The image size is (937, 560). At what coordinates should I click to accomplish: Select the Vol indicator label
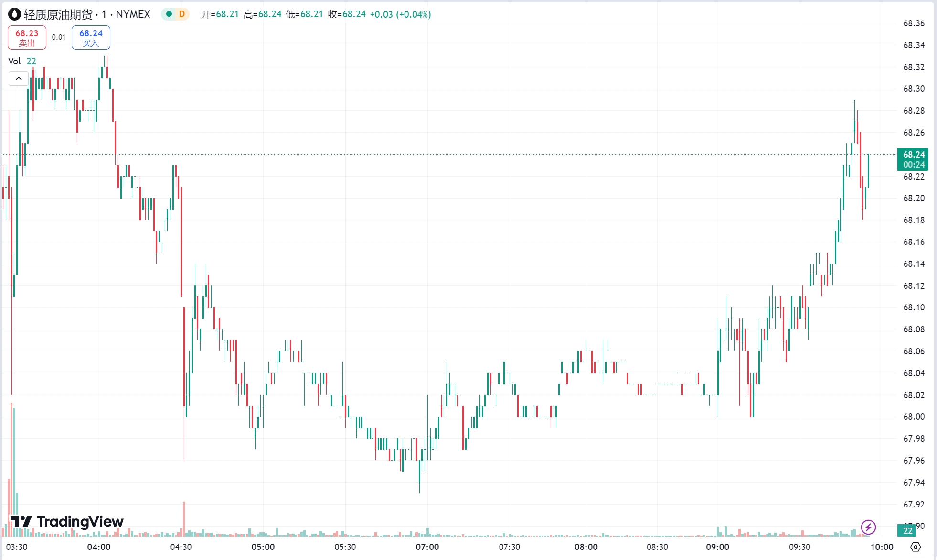(14, 61)
